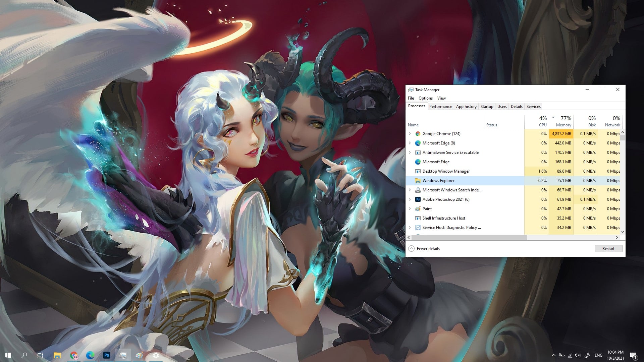Click the vertical scrollbar down arrow
Image resolution: width=644 pixels, height=362 pixels.
tap(623, 232)
